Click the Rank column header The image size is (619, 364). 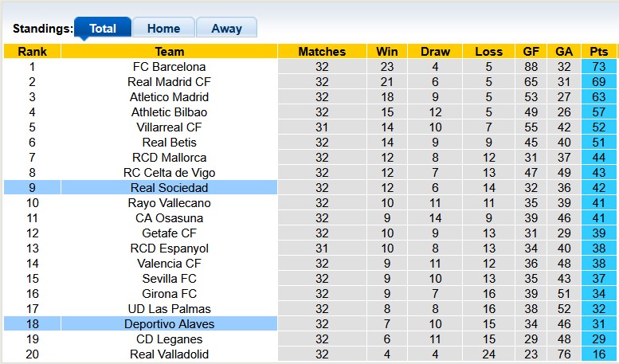(32, 52)
